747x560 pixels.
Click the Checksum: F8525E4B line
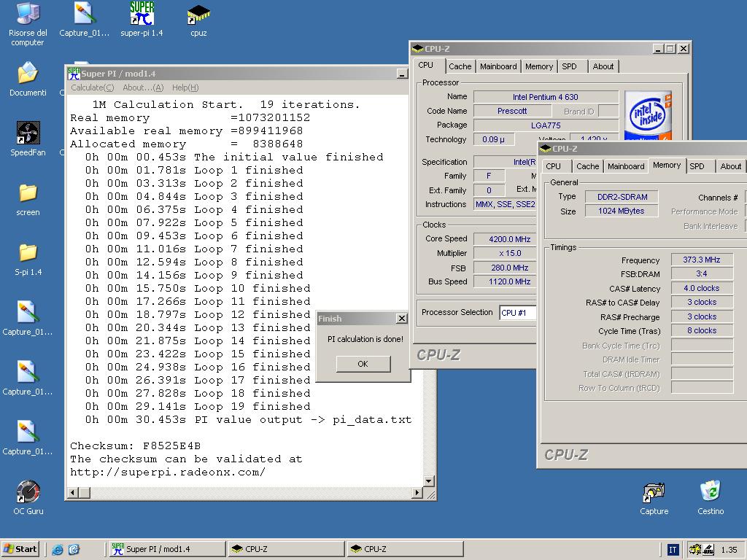(135, 446)
